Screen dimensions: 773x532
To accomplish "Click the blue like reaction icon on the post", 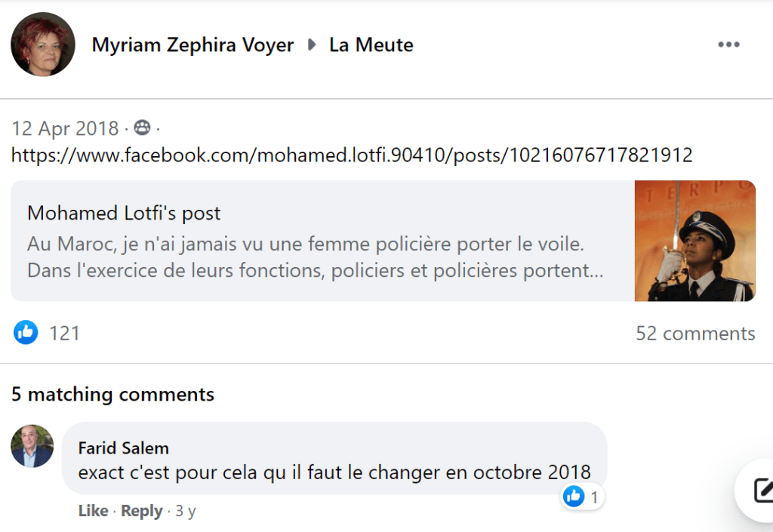I will click(26, 333).
